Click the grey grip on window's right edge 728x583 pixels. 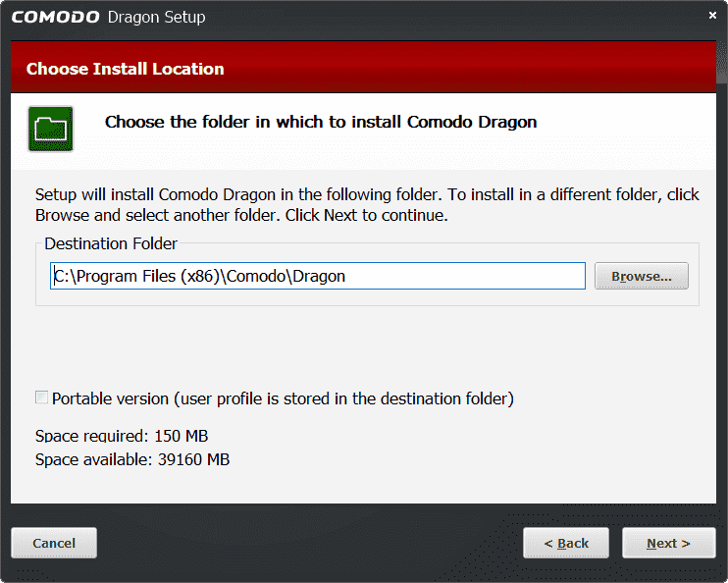(722, 63)
